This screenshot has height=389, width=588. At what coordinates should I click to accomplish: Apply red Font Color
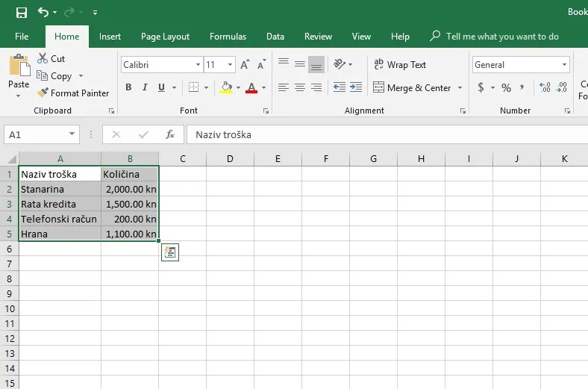point(251,87)
